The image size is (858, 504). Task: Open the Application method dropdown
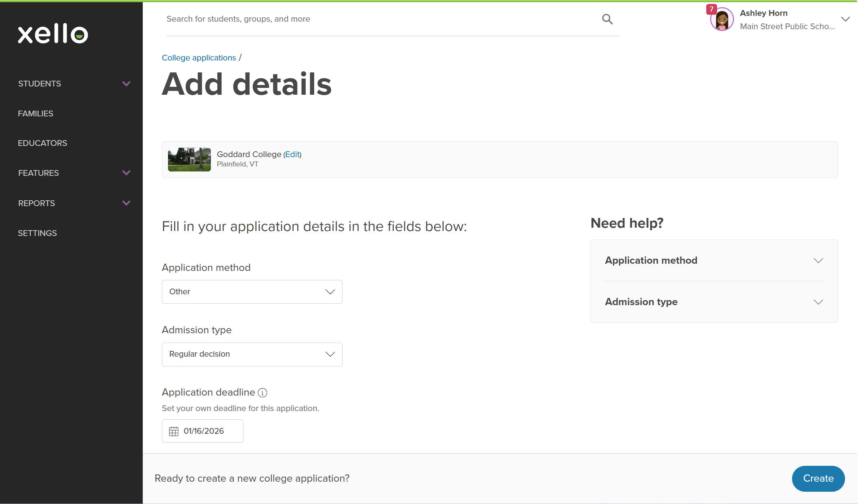pos(252,292)
